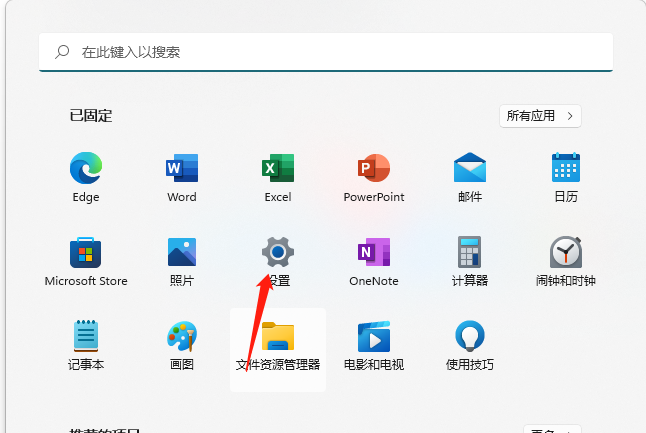Viewport: 646px width, 433px height.
Task: Open the Edge browser icon
Action: (86, 168)
